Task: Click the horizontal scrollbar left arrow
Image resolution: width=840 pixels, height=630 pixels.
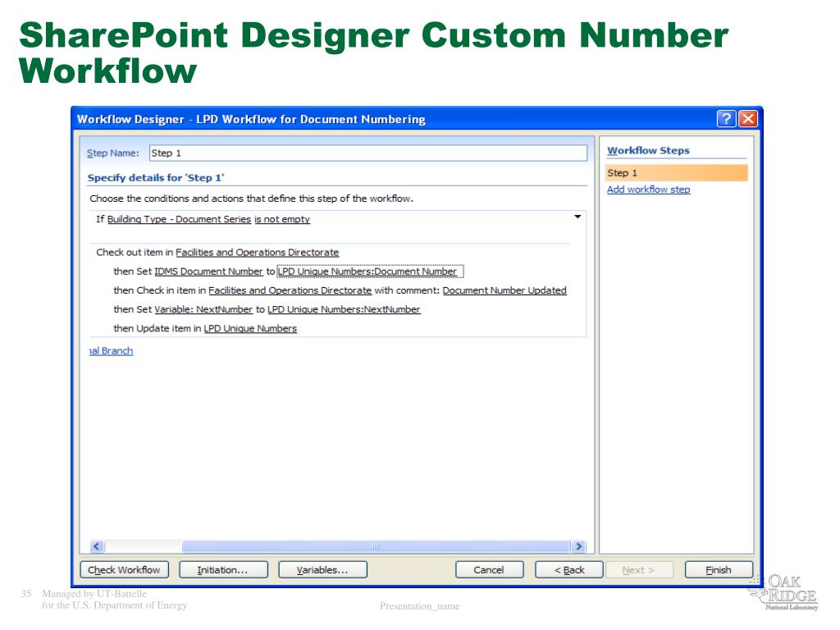Action: click(x=97, y=546)
